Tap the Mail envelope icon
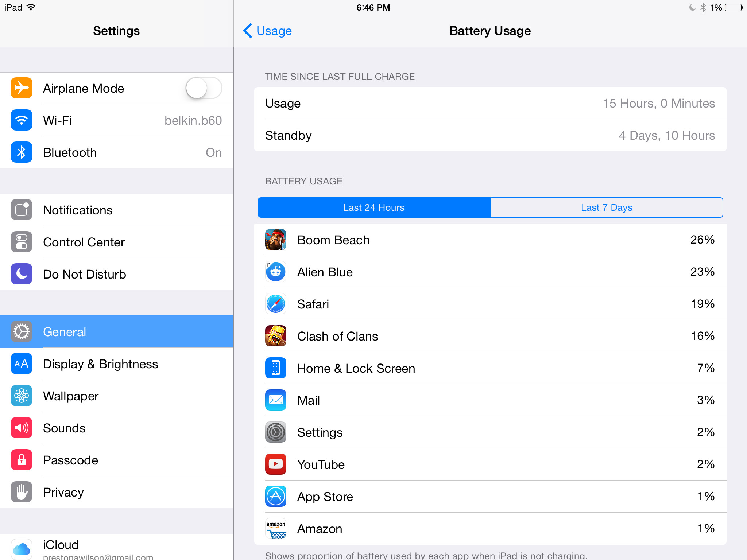Screen dimensions: 747x560 (275, 400)
